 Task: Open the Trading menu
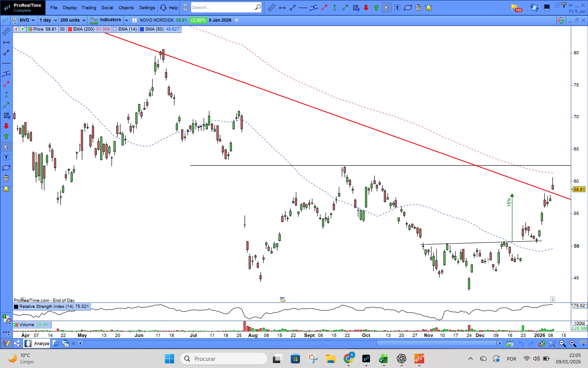tap(89, 8)
